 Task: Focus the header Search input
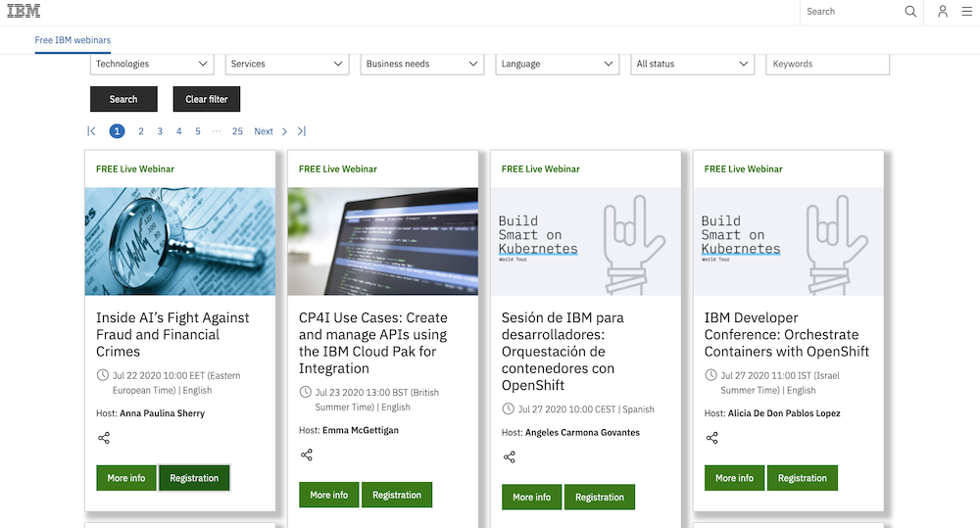852,11
